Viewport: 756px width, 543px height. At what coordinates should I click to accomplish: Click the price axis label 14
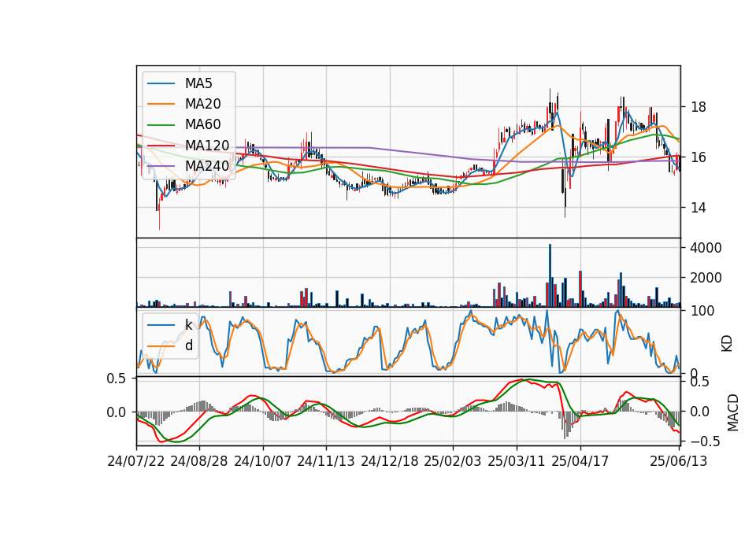[x=699, y=208]
